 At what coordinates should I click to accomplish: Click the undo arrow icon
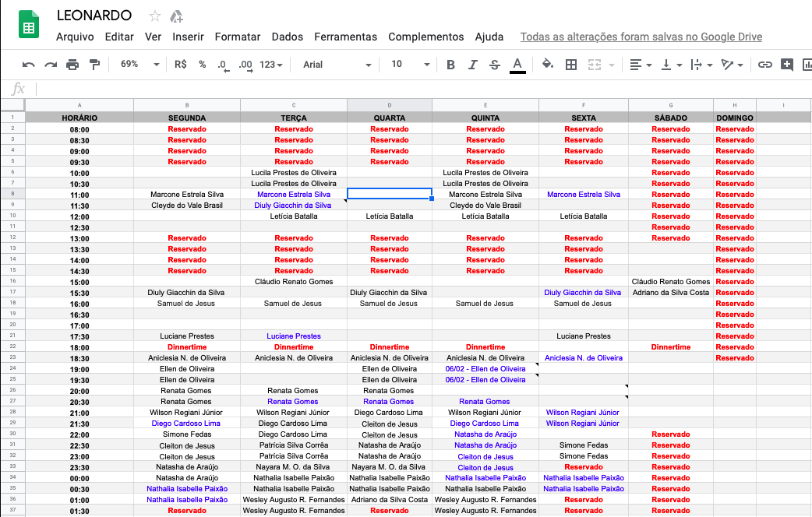[29, 65]
